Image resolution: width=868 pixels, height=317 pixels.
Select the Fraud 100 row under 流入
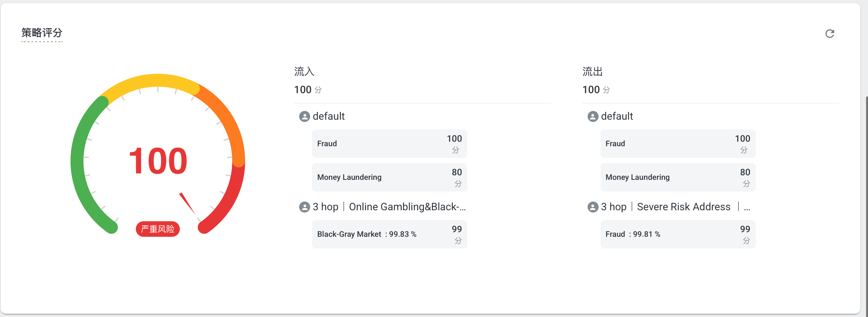coord(389,144)
